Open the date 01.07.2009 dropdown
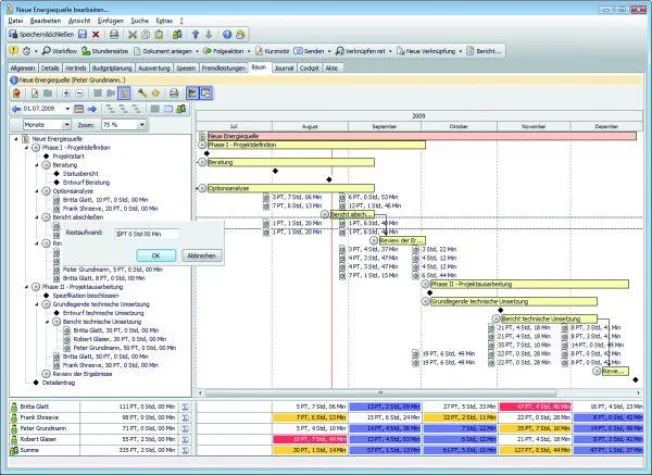652x475 pixels. point(70,108)
